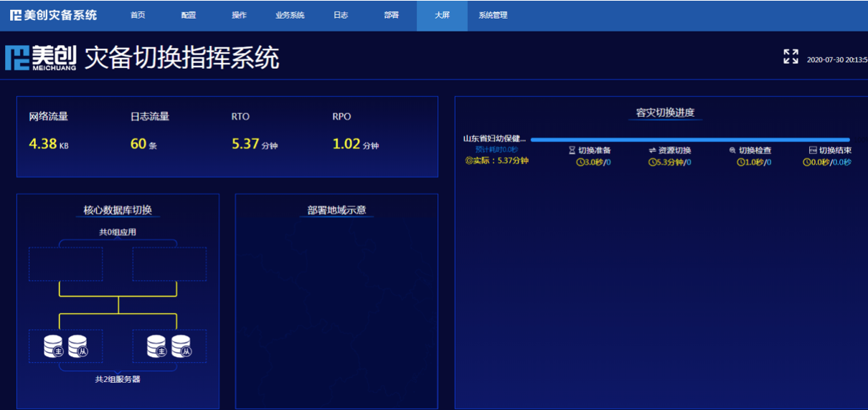Click the 美创灾备系统 logo in top bar

tap(54, 15)
